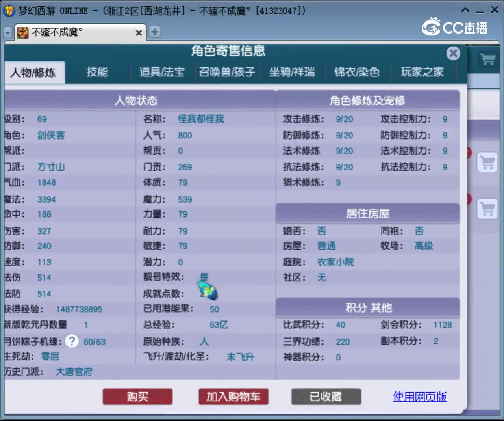The height and width of the screenshot is (421, 504).
Task: Expand the tab list dropdown arrow
Action: [x=7, y=33]
